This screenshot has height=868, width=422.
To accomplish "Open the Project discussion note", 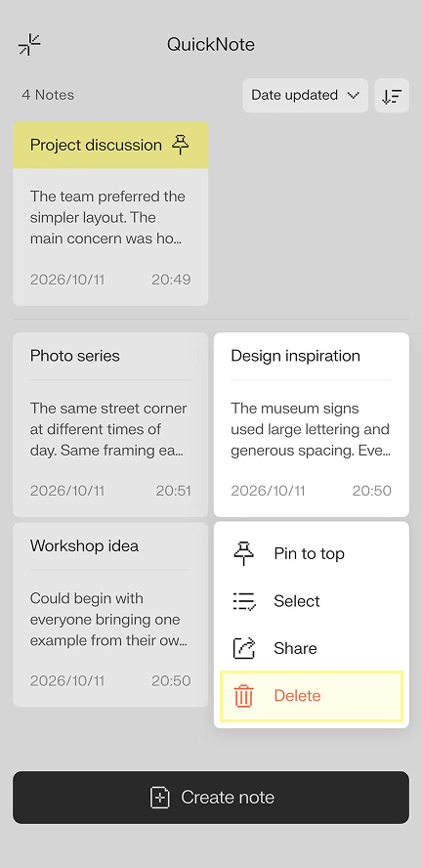I will (110, 214).
